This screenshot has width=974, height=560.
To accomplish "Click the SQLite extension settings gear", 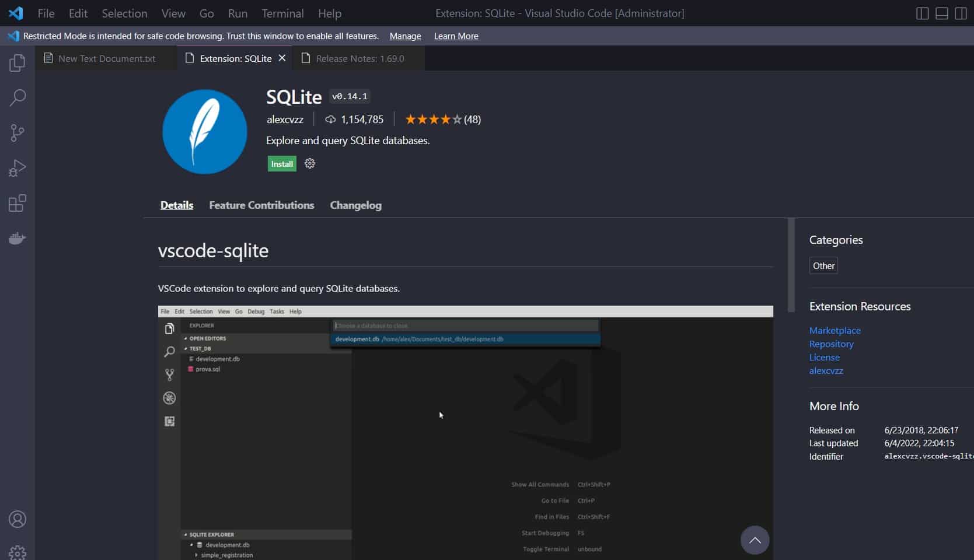I will click(310, 163).
